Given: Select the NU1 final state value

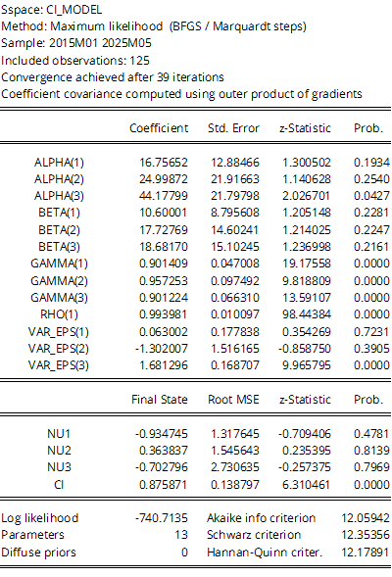Looking at the screenshot, I should [x=162, y=434].
